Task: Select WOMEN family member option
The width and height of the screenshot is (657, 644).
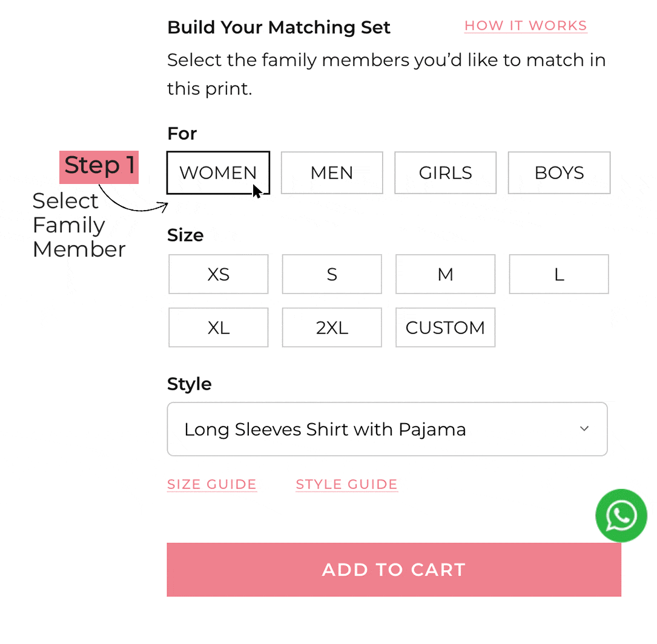Action: [218, 172]
